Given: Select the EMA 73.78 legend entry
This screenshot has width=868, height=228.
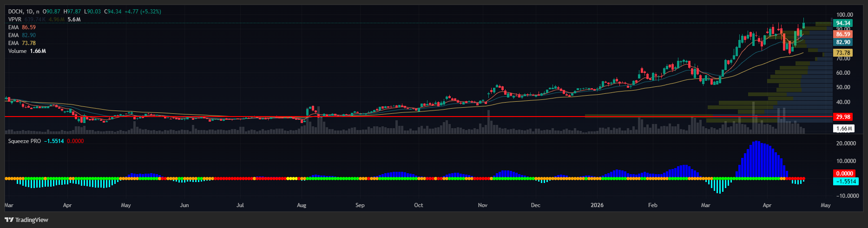Looking at the screenshot, I should [x=22, y=43].
